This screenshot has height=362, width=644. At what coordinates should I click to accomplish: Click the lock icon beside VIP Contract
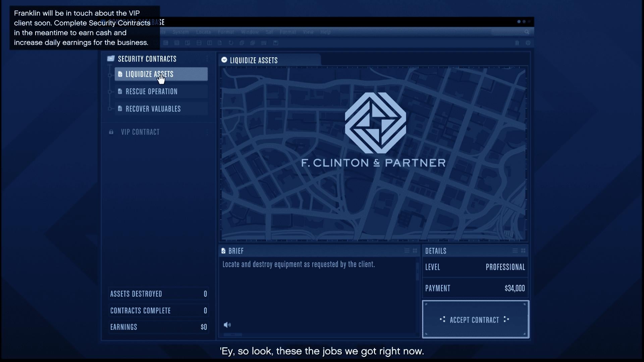click(111, 132)
